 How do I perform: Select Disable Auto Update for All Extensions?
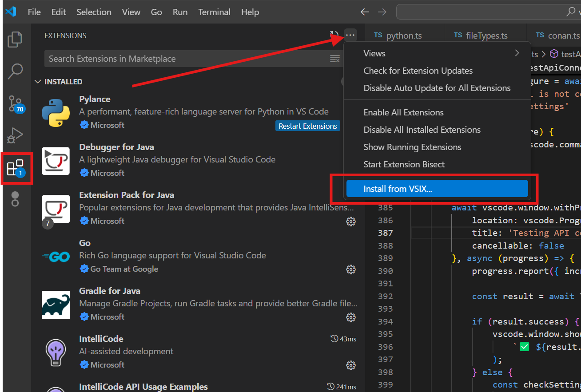[x=438, y=88]
